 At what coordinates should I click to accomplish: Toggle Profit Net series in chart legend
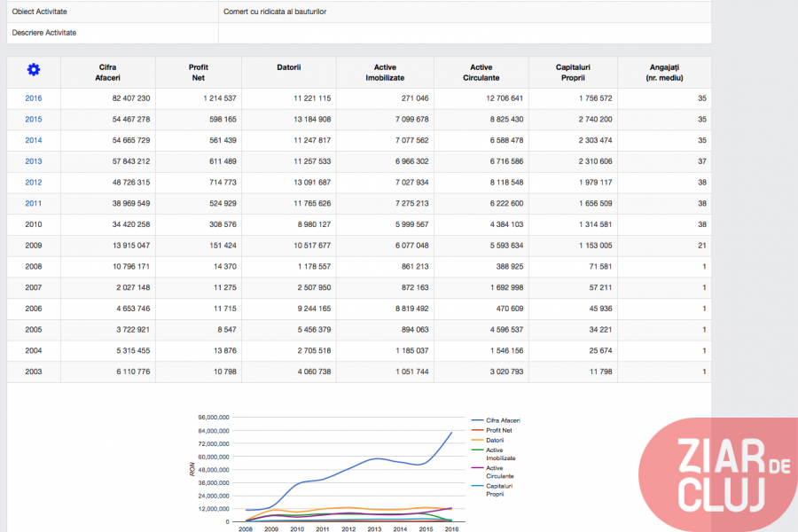(500, 430)
